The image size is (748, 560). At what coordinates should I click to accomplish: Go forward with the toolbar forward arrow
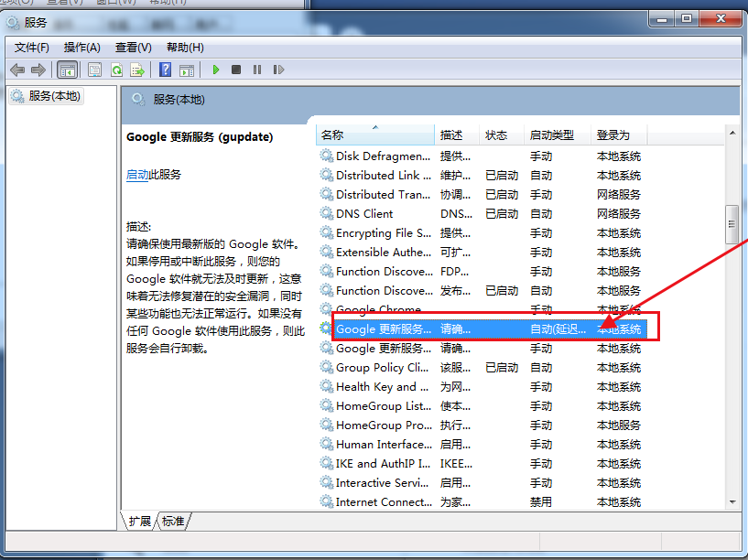[38, 70]
